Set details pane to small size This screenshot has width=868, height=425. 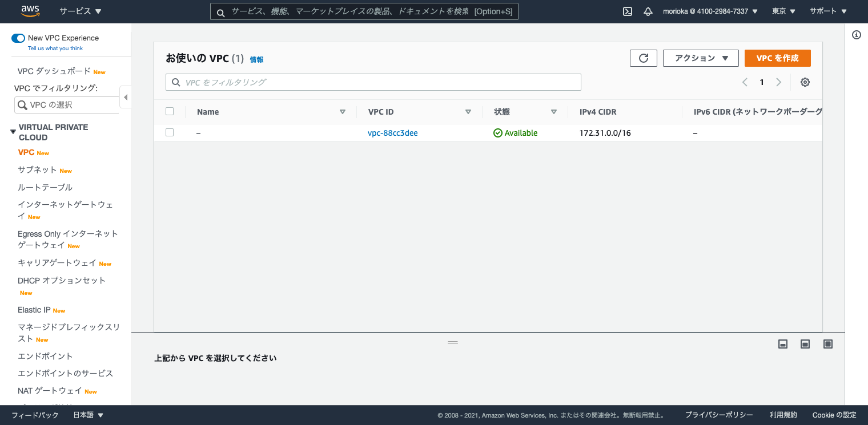pyautogui.click(x=783, y=344)
